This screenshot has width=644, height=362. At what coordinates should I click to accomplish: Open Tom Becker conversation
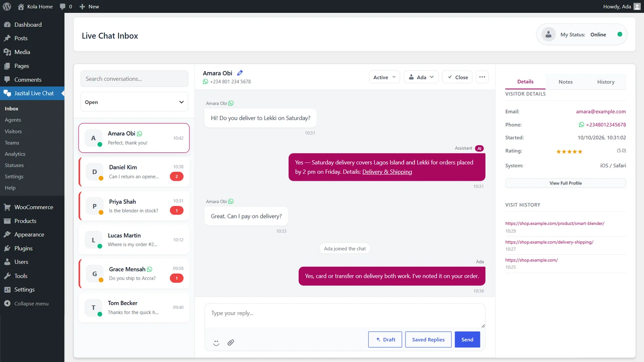[x=134, y=308]
